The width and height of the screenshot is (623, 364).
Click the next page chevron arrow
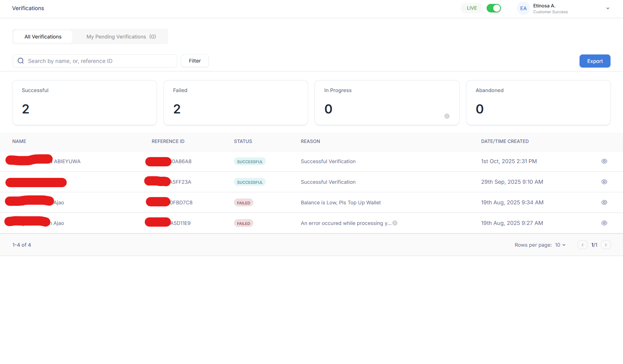tap(606, 245)
